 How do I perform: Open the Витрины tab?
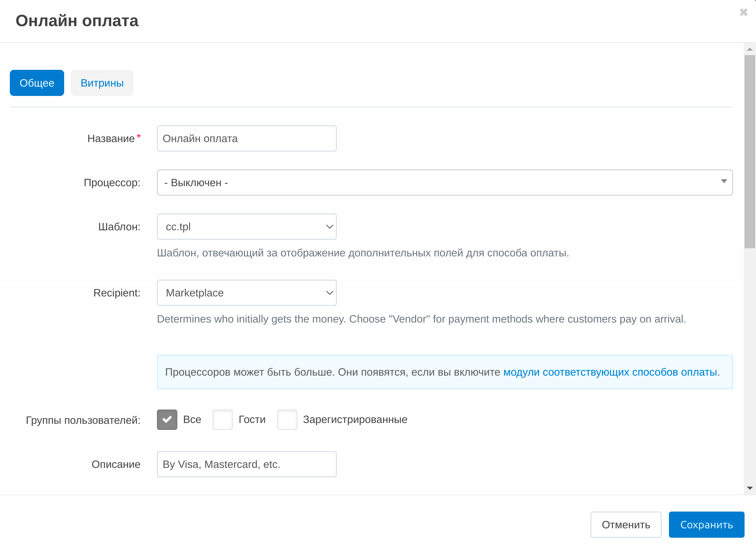point(102,83)
